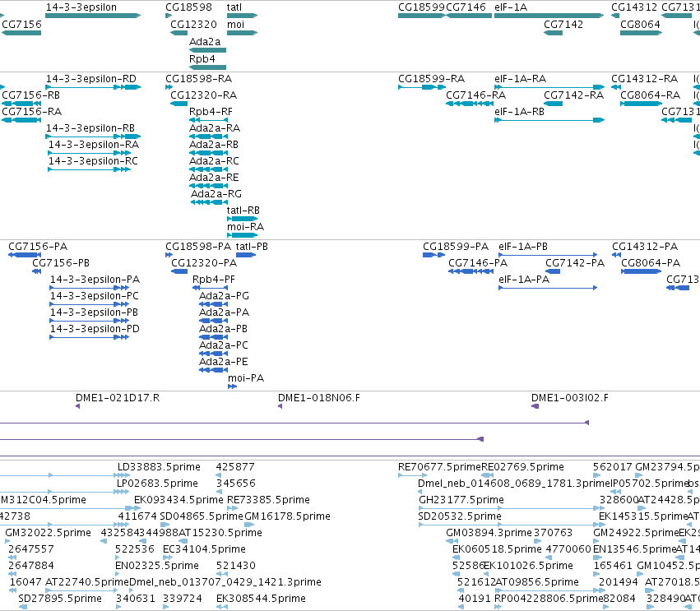
Task: Click the moi gene feature
Action: click(242, 33)
